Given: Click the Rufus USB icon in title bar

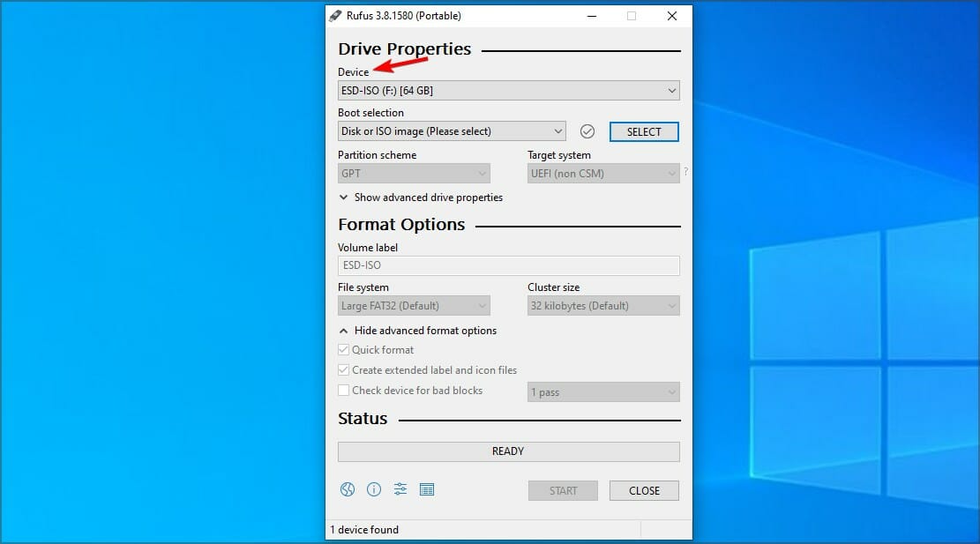Looking at the screenshot, I should coord(335,16).
